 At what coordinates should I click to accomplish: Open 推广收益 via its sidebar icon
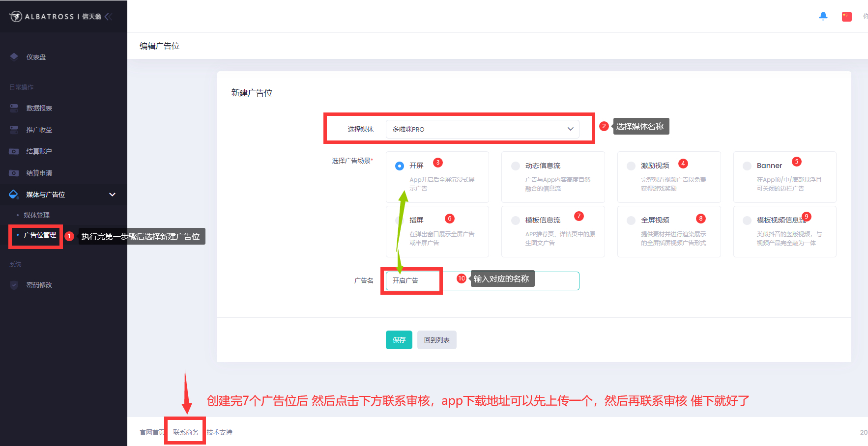click(x=14, y=129)
